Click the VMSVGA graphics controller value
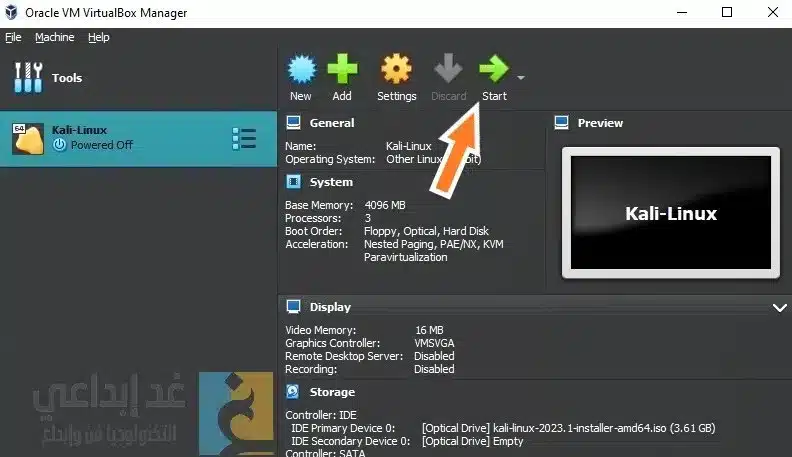The width and height of the screenshot is (792, 457). (x=434, y=343)
